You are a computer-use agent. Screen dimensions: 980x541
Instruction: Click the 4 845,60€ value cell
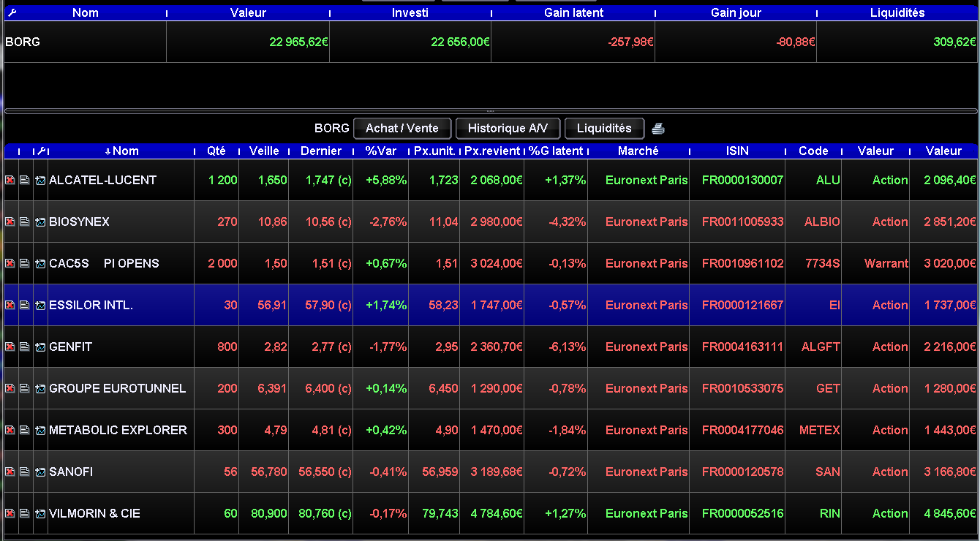click(944, 513)
